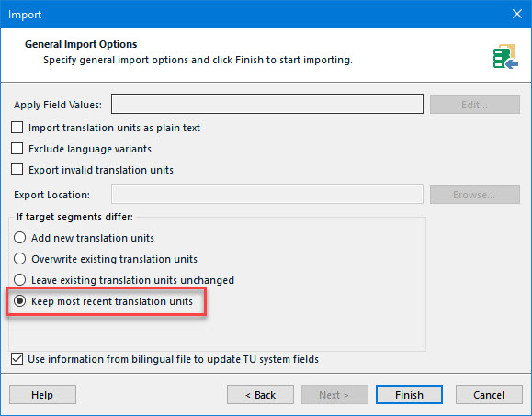Go to previous step with Back button
532x416 pixels.
260,395
